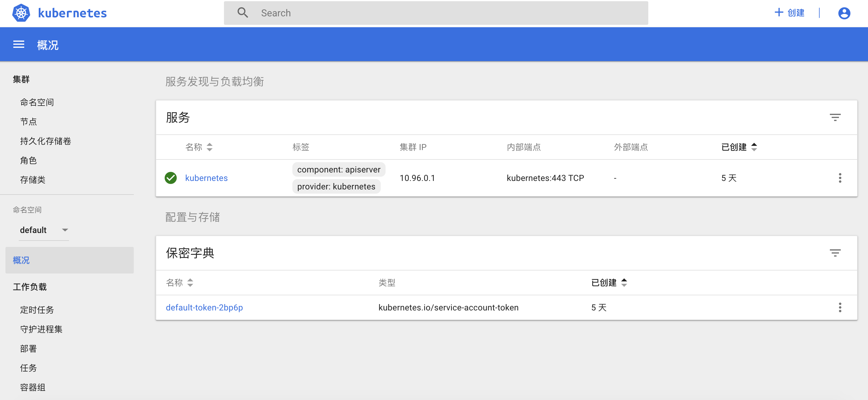
Task: Open filter icon in the 保密字典 card
Action: point(835,253)
